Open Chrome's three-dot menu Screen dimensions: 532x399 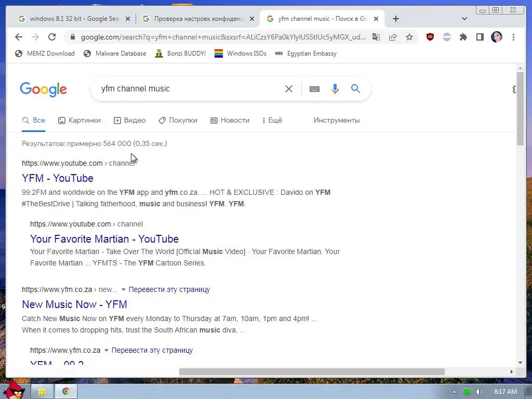click(513, 37)
